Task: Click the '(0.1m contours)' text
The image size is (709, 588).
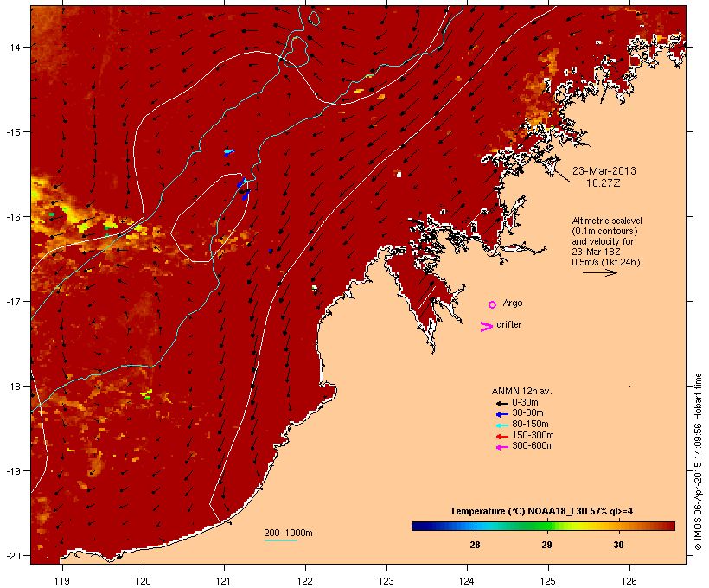Action: (x=604, y=231)
